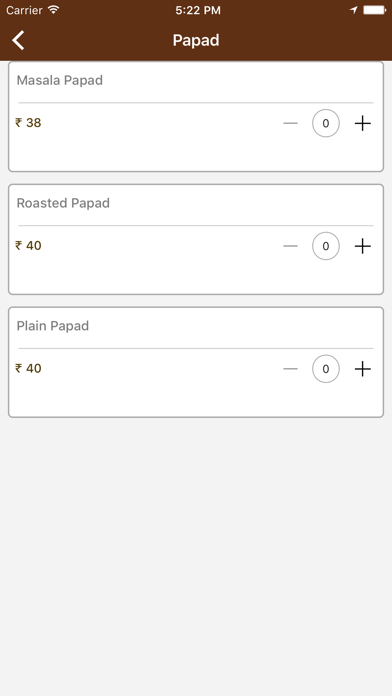The image size is (392, 696).
Task: Decrease Plain Papad quantity with minus
Action: pos(290,369)
